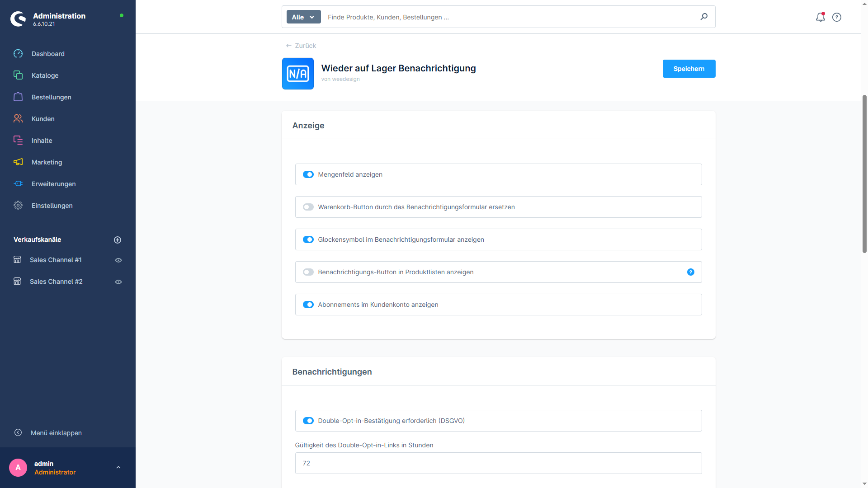This screenshot has width=868, height=488.
Task: Click the Einstellungen gear icon
Action: [18, 206]
